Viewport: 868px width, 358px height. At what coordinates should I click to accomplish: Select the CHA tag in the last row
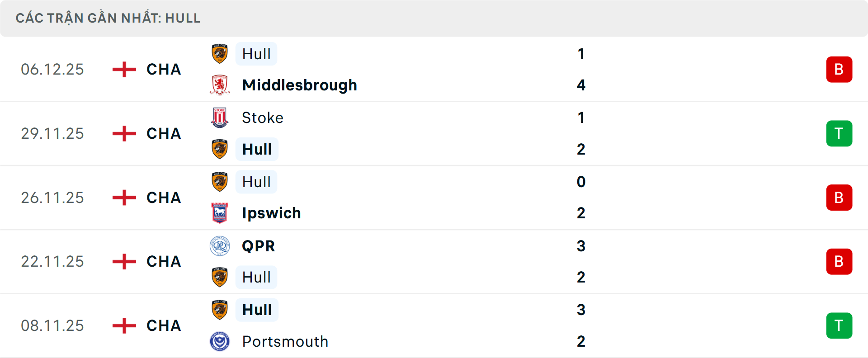[163, 325]
